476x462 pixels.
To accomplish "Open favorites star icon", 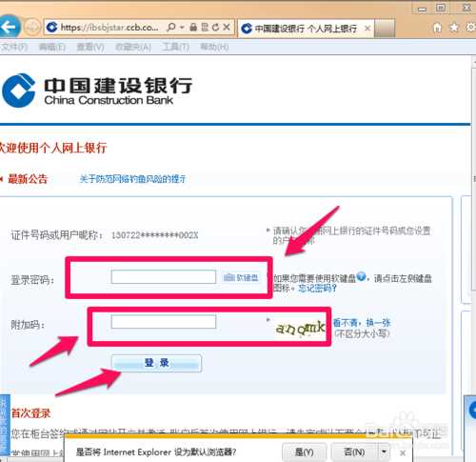I will 454,28.
